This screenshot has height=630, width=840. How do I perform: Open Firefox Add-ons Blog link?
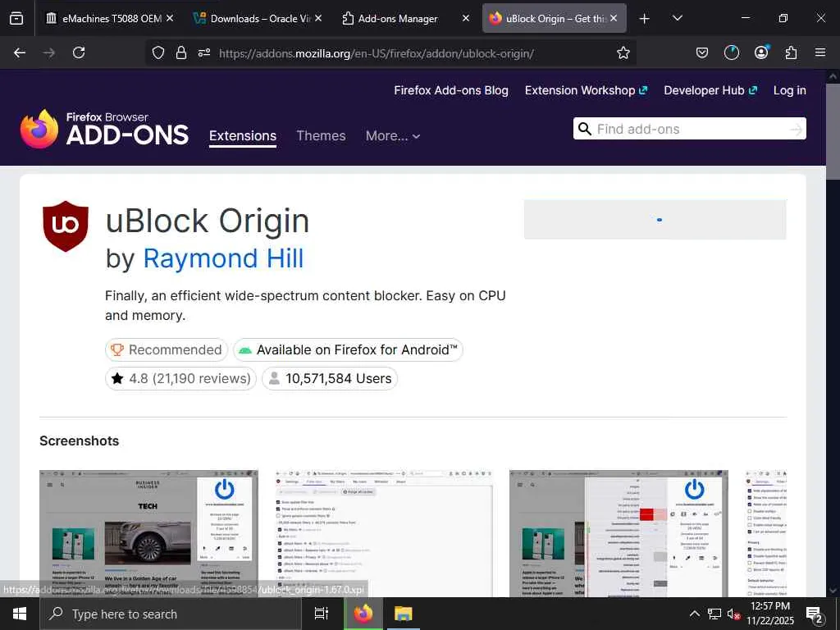pyautogui.click(x=451, y=90)
